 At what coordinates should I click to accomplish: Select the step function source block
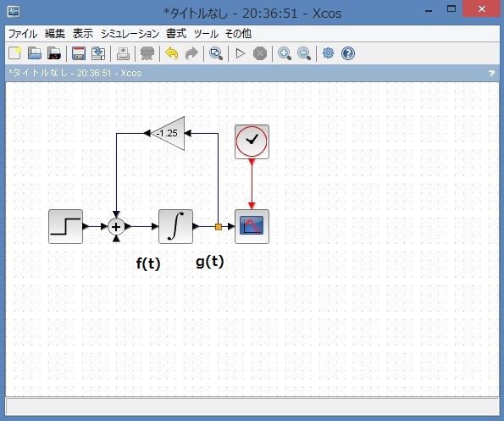[x=65, y=226]
